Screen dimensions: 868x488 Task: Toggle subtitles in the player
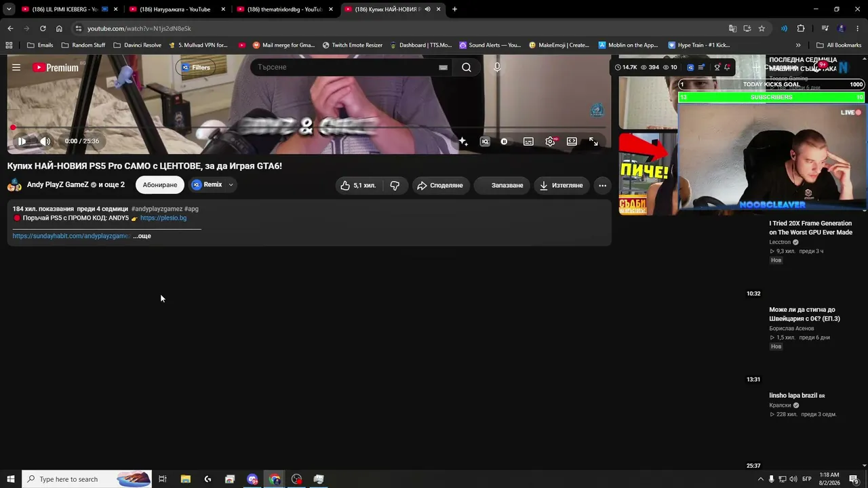pos(528,141)
